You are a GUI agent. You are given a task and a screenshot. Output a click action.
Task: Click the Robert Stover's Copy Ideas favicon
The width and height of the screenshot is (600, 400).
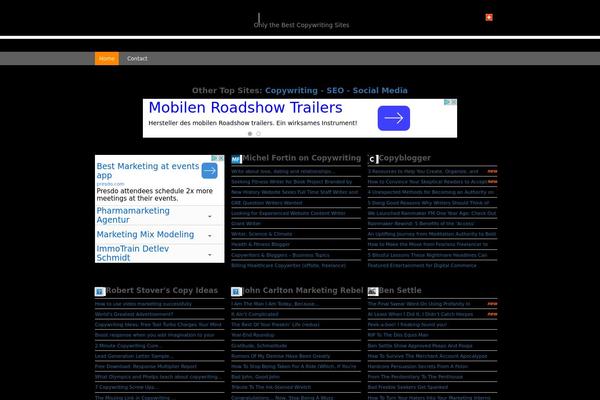[100, 292]
